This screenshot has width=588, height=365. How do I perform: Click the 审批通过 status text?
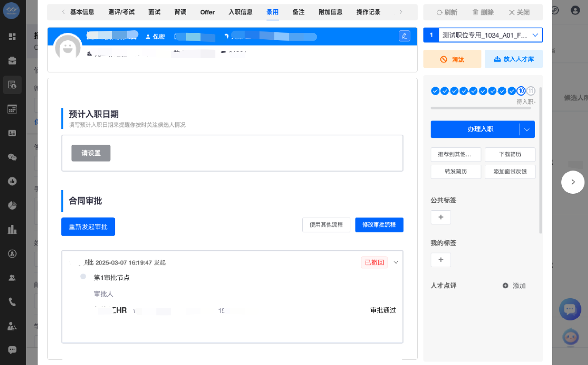(383, 310)
